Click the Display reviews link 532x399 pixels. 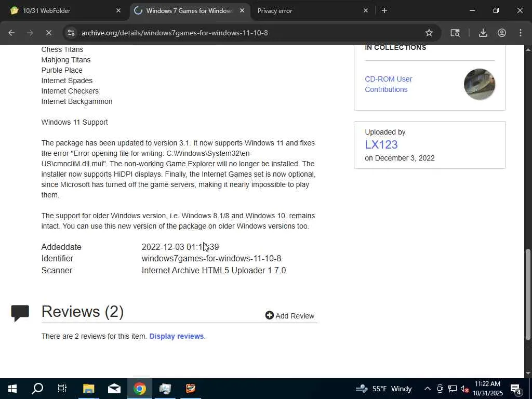(177, 336)
